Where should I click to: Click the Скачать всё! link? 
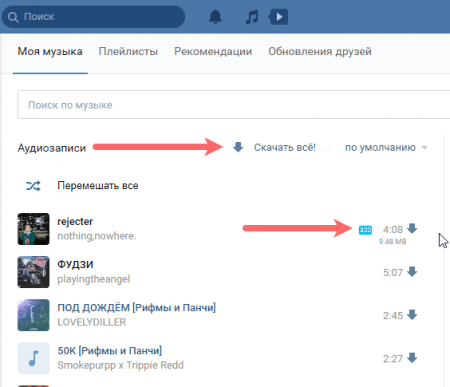pyautogui.click(x=285, y=147)
